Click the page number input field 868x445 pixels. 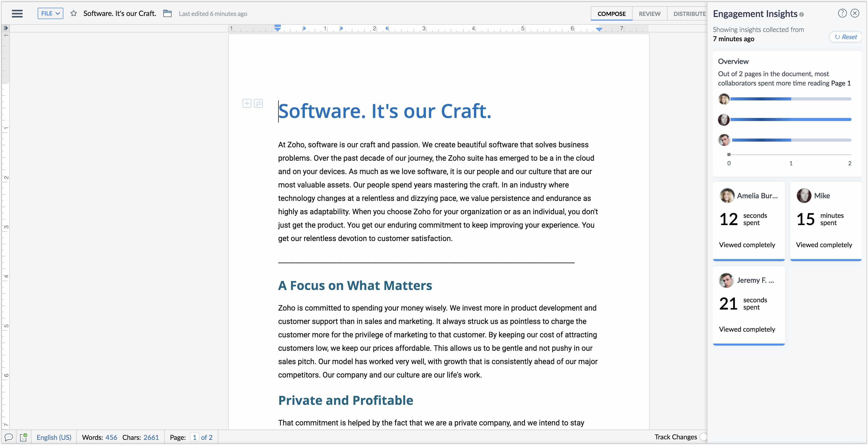pos(194,437)
